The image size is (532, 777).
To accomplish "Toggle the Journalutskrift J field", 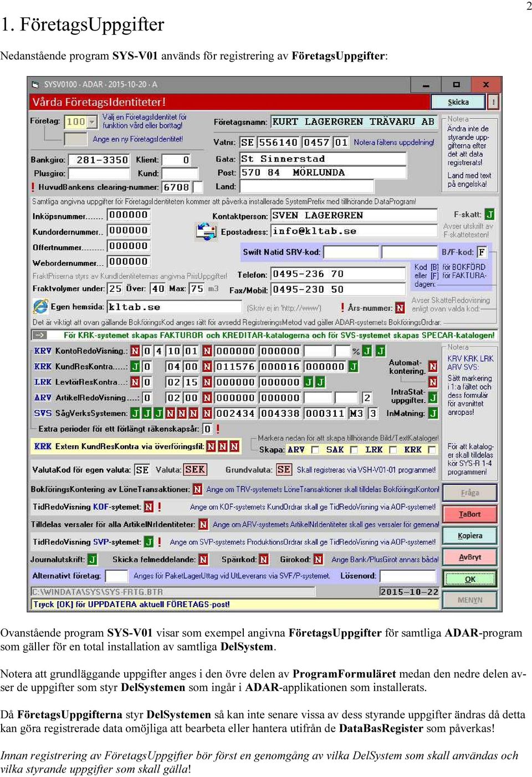I will tap(93, 560).
